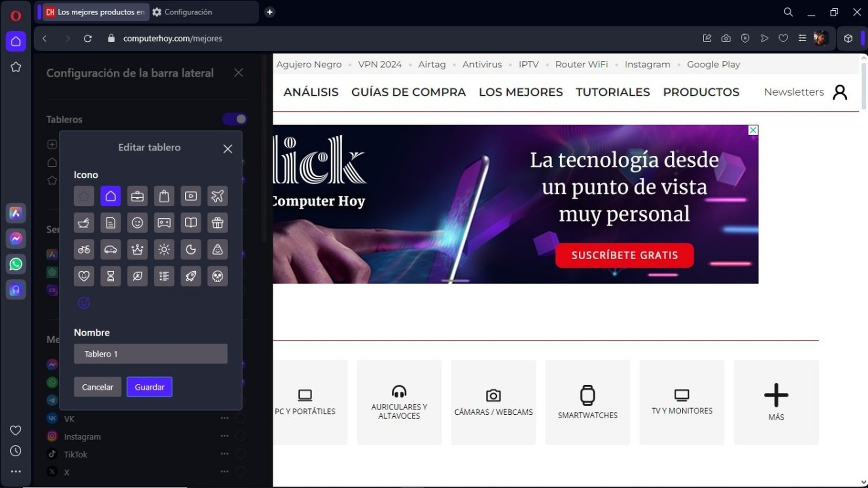The height and width of the screenshot is (488, 868).
Task: Pick the rocket board icon
Action: (x=191, y=276)
